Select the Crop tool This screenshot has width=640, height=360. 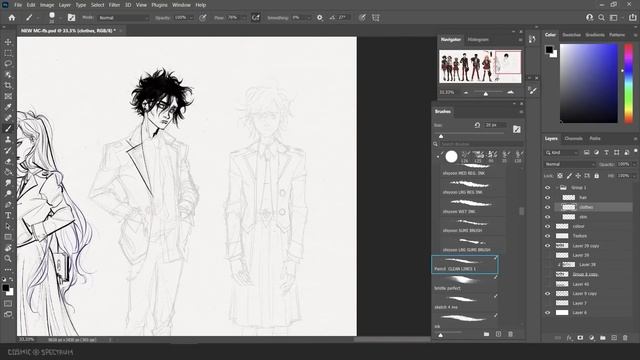[8, 85]
